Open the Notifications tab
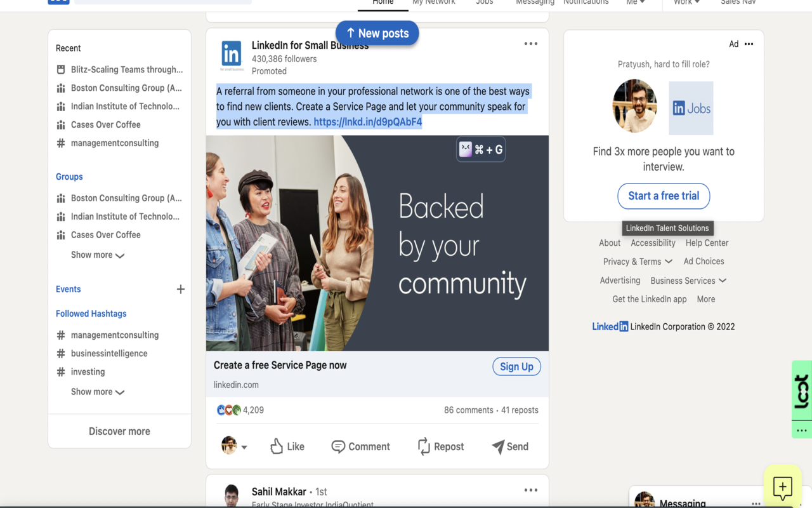Screen dimensions: 812x508 (586, 3)
